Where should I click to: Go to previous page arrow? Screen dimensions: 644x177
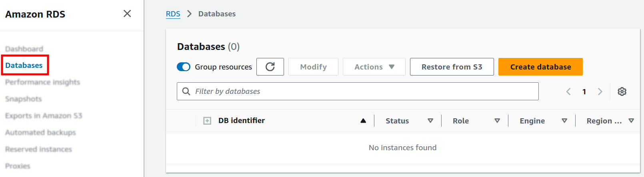[x=568, y=91]
